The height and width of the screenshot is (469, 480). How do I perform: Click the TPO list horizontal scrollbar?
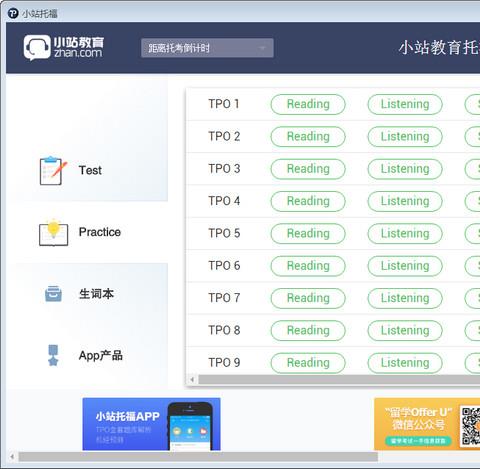pyautogui.click(x=339, y=379)
